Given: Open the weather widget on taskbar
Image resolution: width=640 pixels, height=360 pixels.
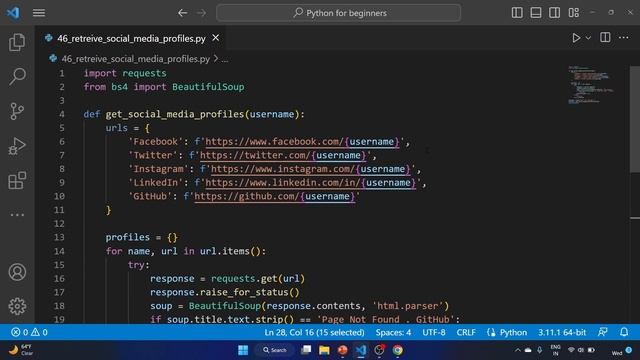Looking at the screenshot, I should [x=20, y=350].
